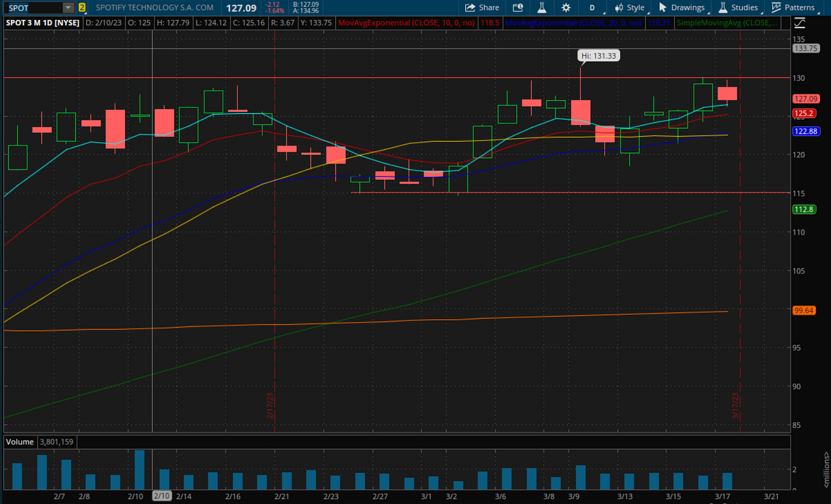Click the Share button
831x504 pixels.
(x=482, y=7)
